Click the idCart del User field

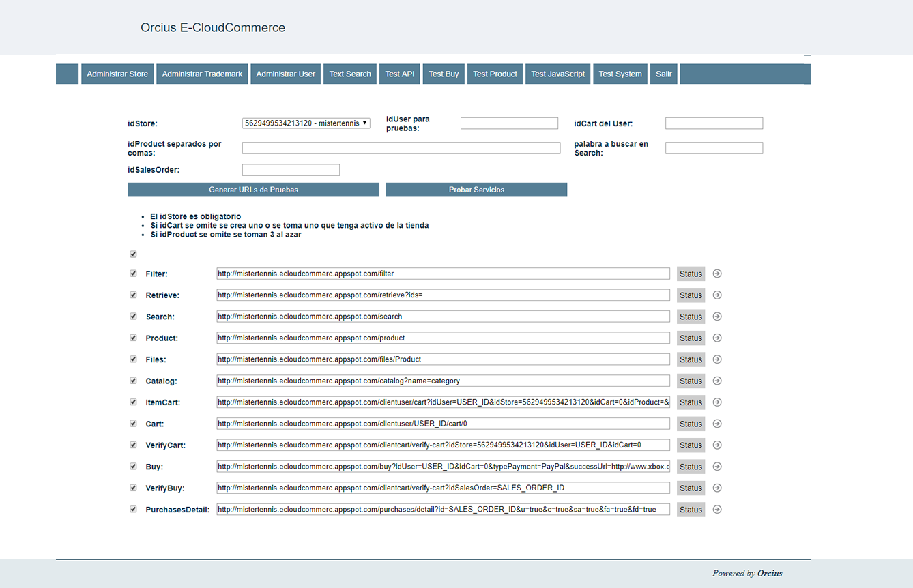714,123
